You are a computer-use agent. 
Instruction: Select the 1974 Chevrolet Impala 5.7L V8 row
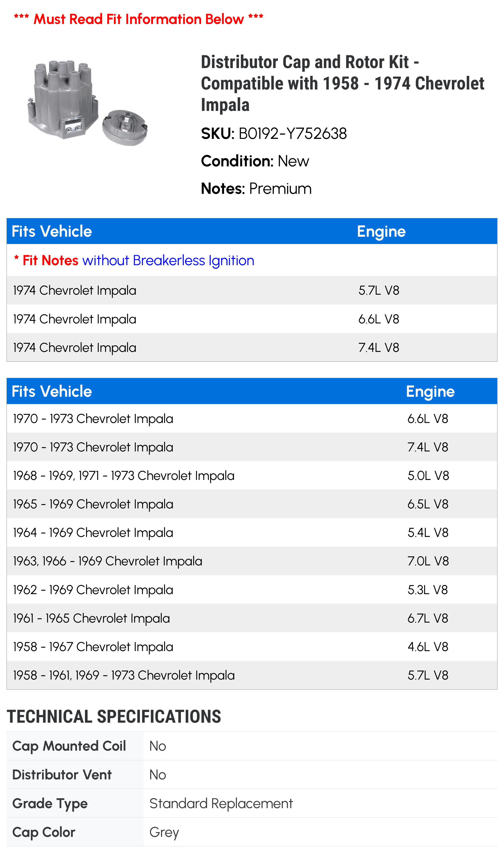point(252,290)
